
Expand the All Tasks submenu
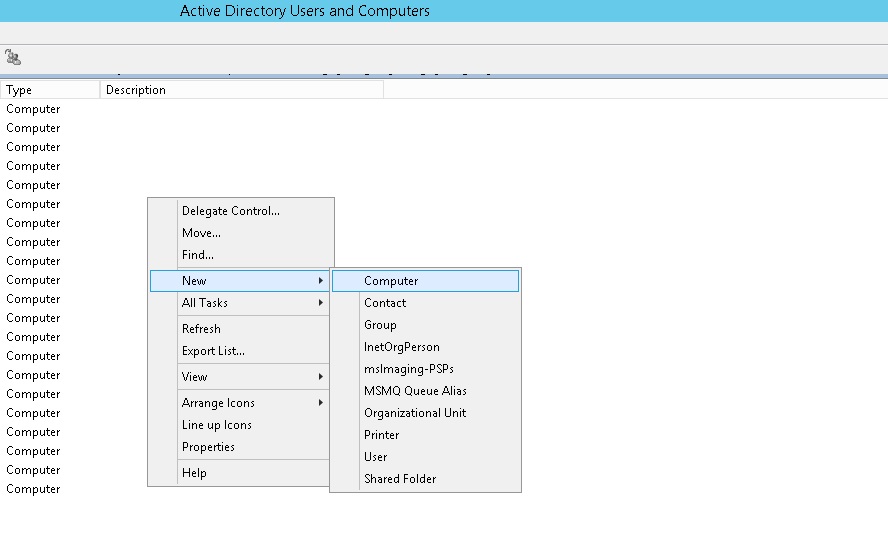point(240,303)
